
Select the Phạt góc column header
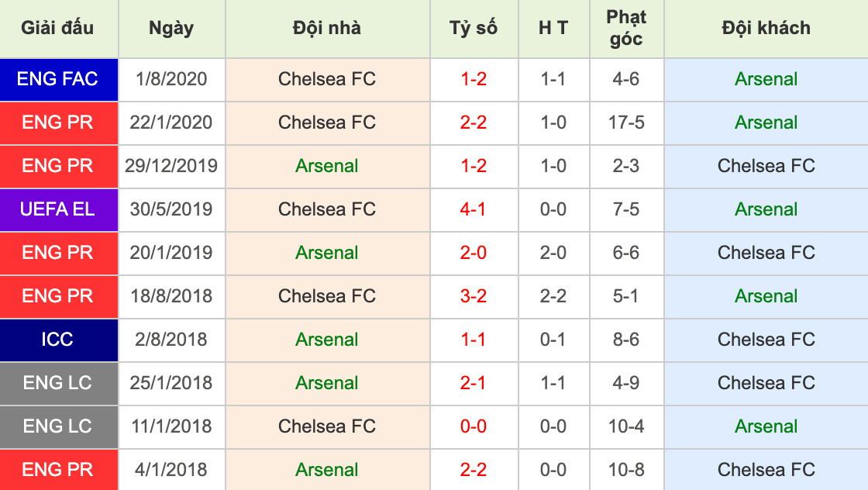click(x=626, y=28)
